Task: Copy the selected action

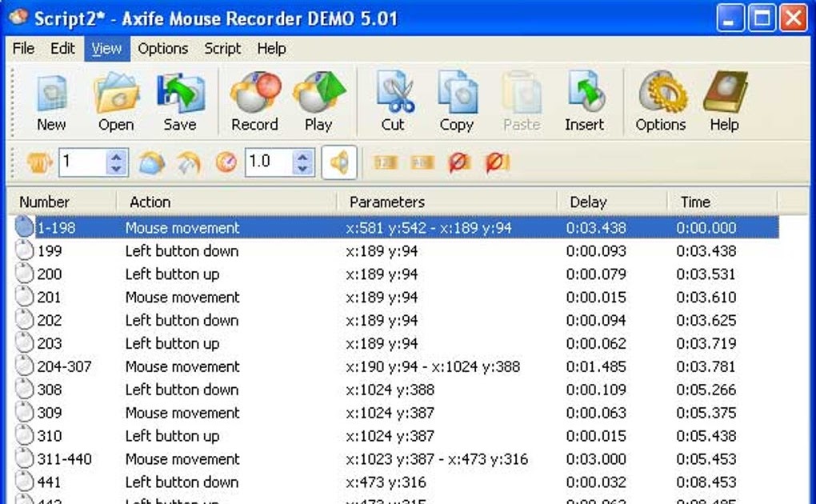Action: tap(456, 102)
